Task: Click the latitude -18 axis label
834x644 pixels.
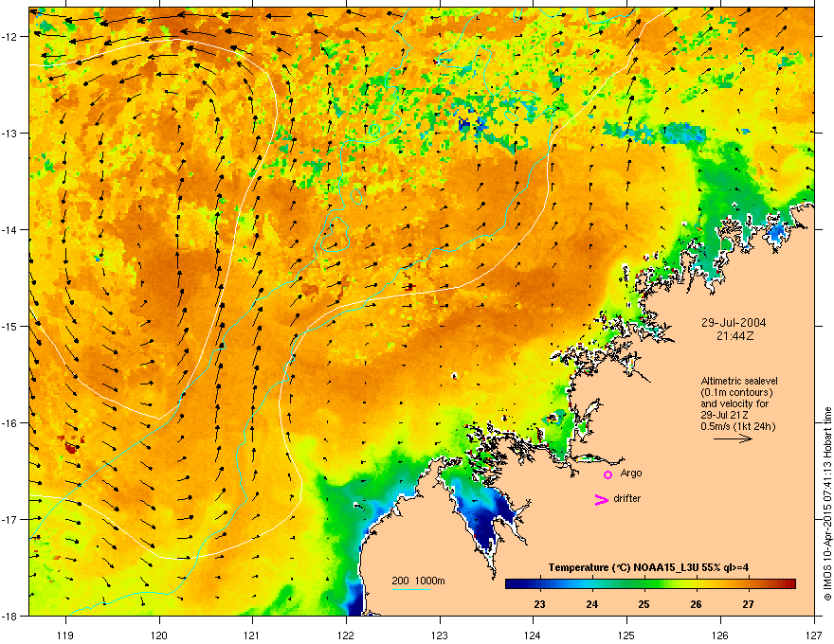Action: (x=10, y=616)
